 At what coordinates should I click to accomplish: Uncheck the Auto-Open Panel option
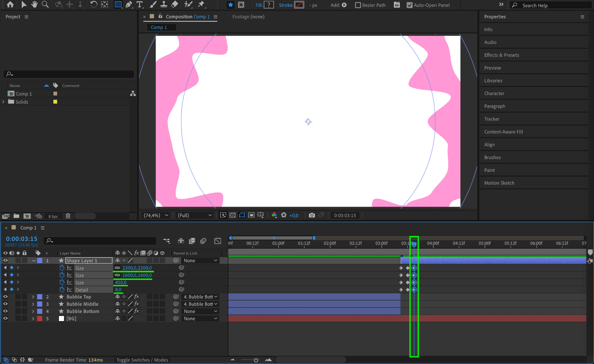click(x=410, y=5)
